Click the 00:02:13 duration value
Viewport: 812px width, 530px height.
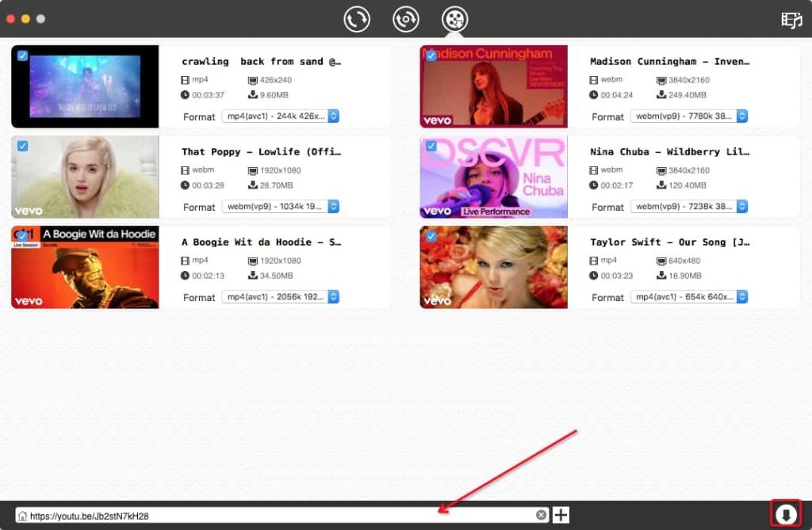pos(209,276)
